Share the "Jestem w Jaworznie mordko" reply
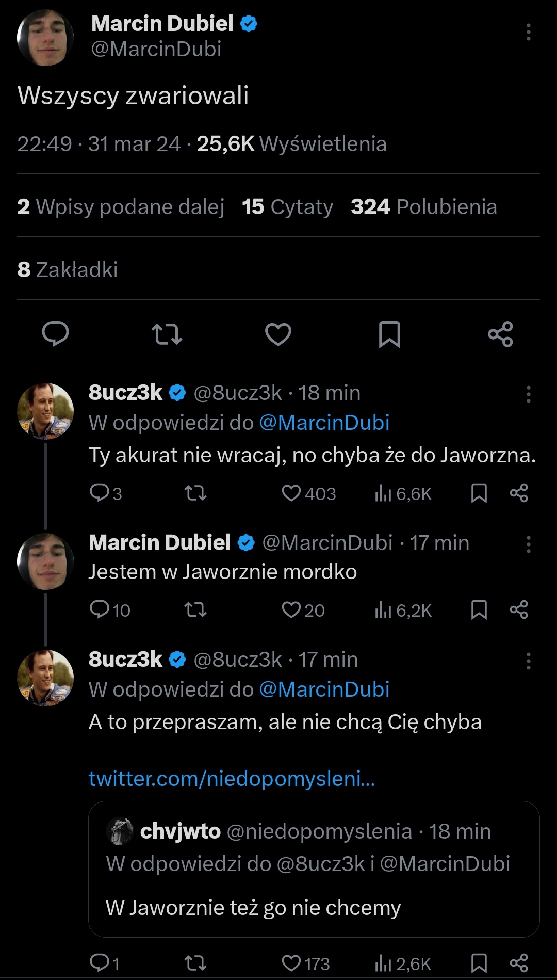Image resolution: width=557 pixels, height=980 pixels. tap(518, 610)
